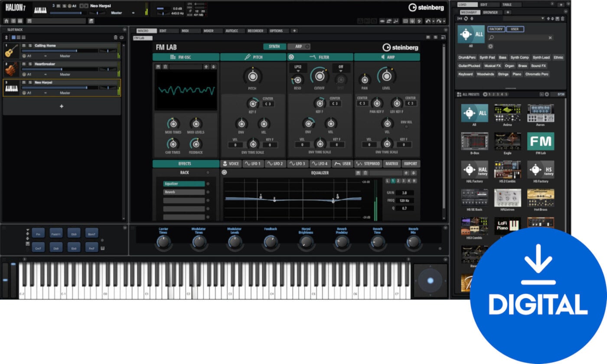
Task: Open the distortion type dropdown showing Off
Action: click(x=341, y=68)
